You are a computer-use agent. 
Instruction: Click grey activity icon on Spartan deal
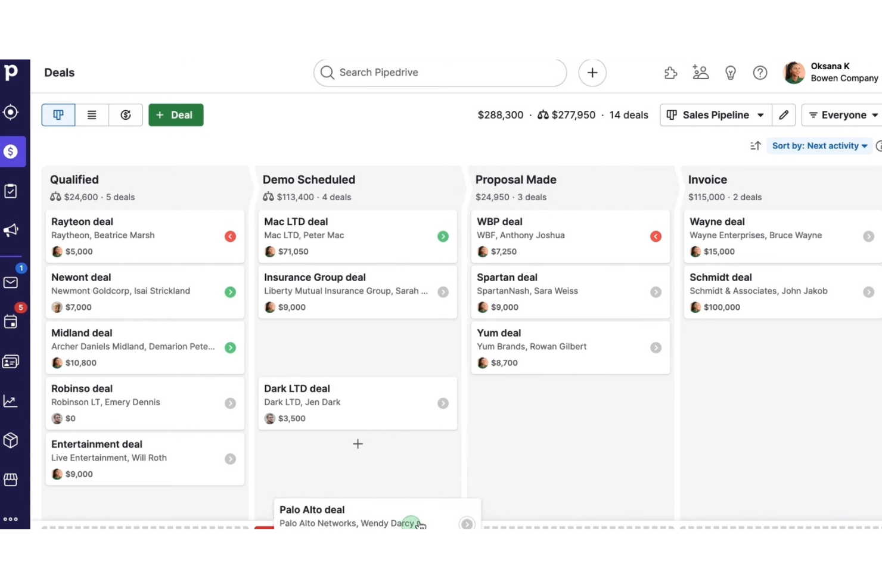(656, 292)
